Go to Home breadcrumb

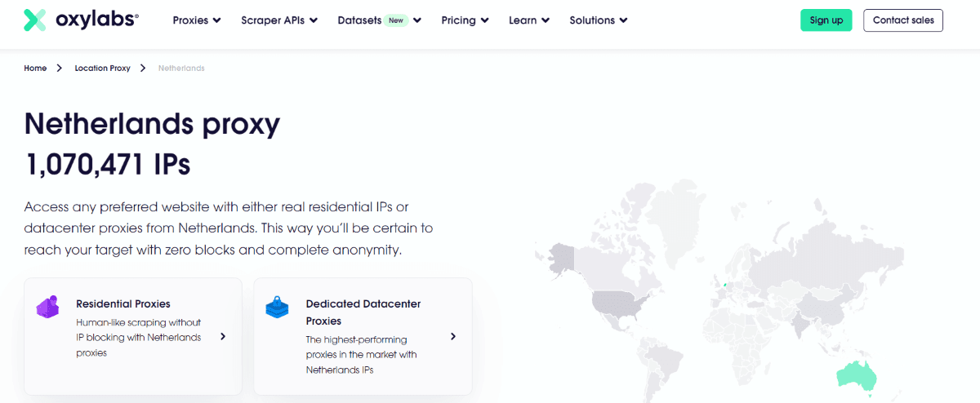35,69
